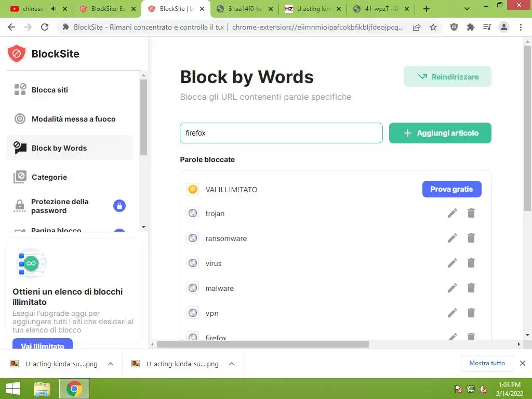Image resolution: width=532 pixels, height=399 pixels.
Task: Open the Chrome three-dot menu
Action: tap(521, 27)
